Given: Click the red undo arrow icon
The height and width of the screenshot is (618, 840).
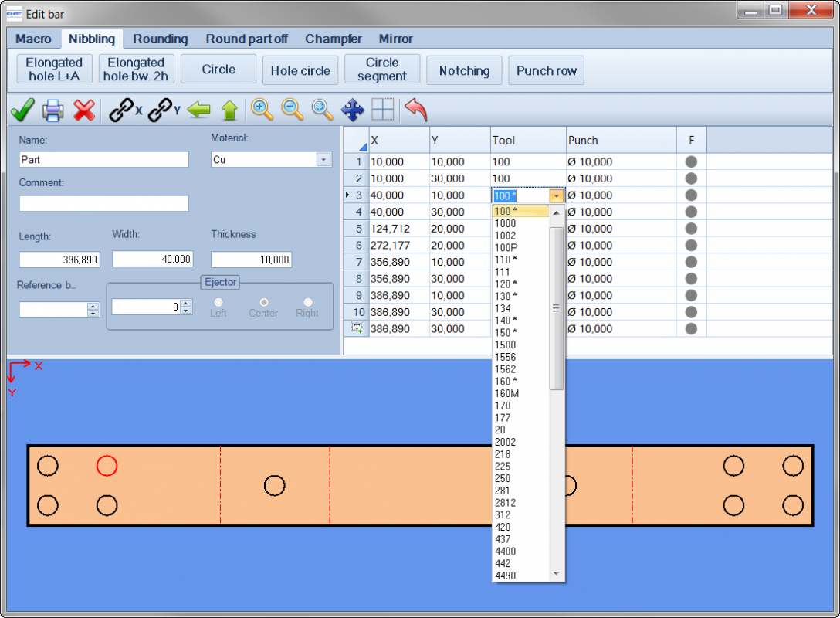Looking at the screenshot, I should tap(416, 110).
